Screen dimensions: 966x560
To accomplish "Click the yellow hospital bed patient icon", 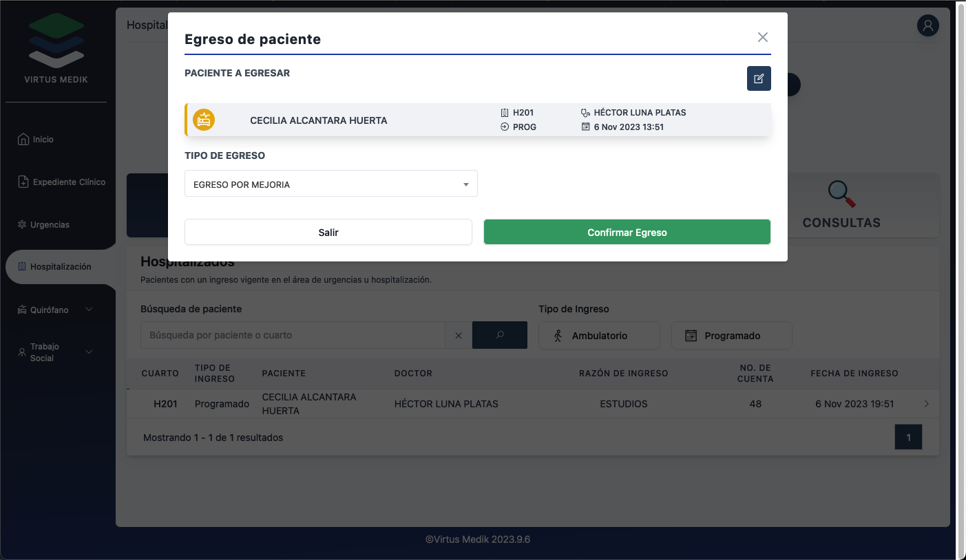I will [x=204, y=120].
